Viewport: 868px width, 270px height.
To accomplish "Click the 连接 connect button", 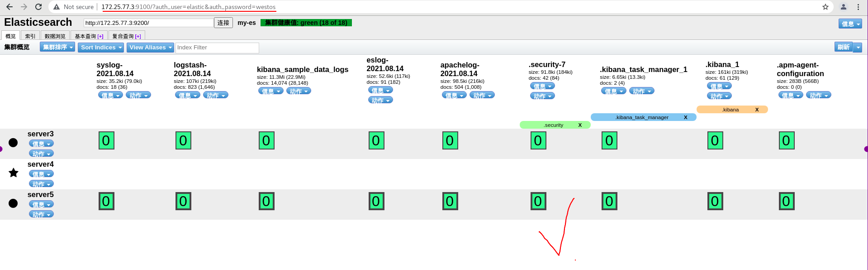I will [x=223, y=23].
